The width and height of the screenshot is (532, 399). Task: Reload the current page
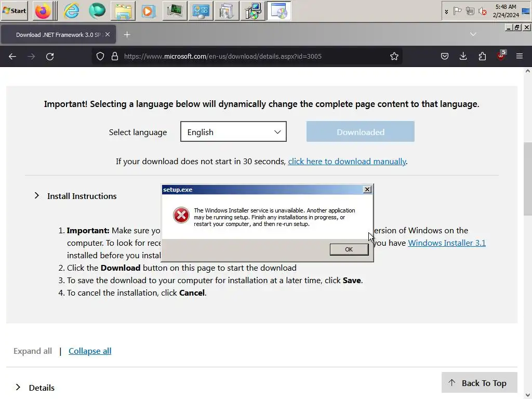(x=50, y=56)
